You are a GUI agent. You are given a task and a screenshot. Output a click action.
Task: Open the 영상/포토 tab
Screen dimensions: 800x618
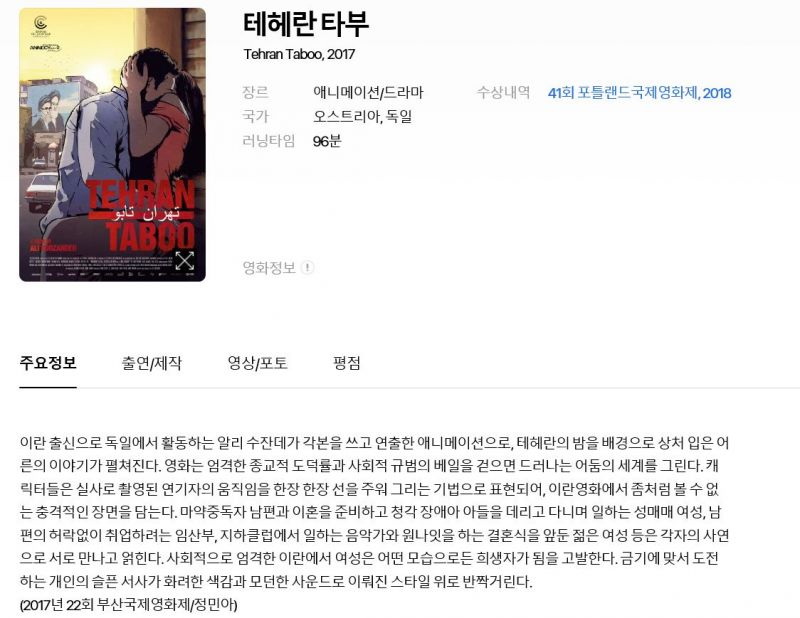258,363
